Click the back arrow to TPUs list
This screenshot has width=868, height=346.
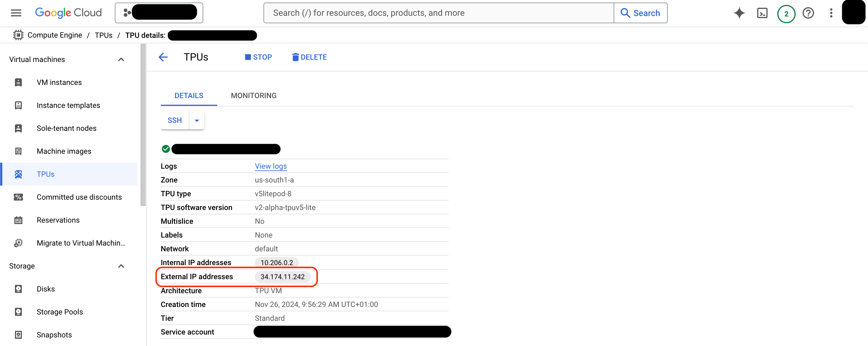point(163,57)
